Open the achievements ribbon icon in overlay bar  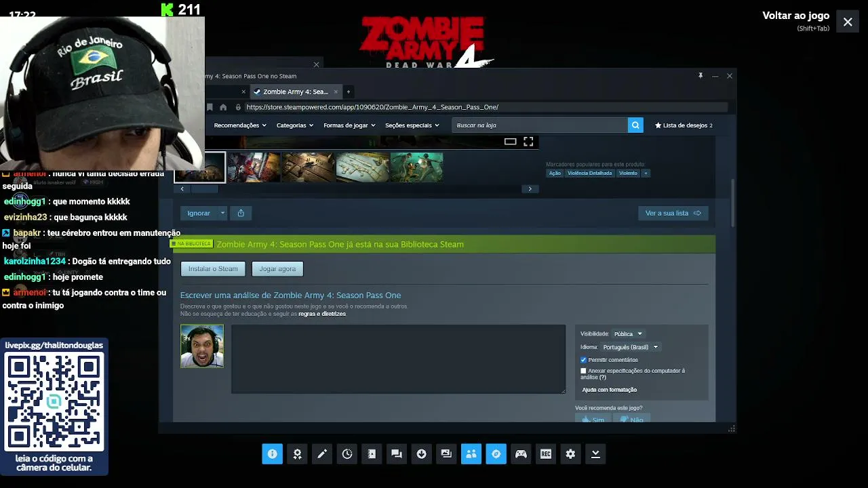[x=297, y=454]
